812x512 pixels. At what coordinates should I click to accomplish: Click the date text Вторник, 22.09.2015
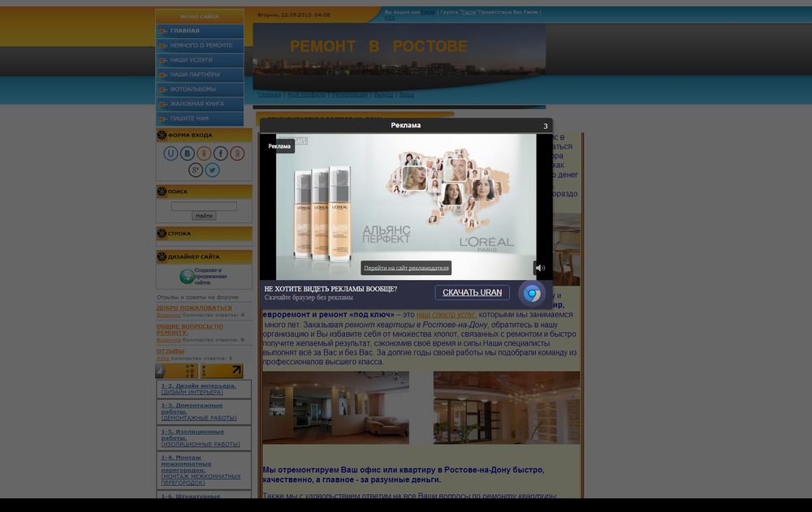pos(294,15)
